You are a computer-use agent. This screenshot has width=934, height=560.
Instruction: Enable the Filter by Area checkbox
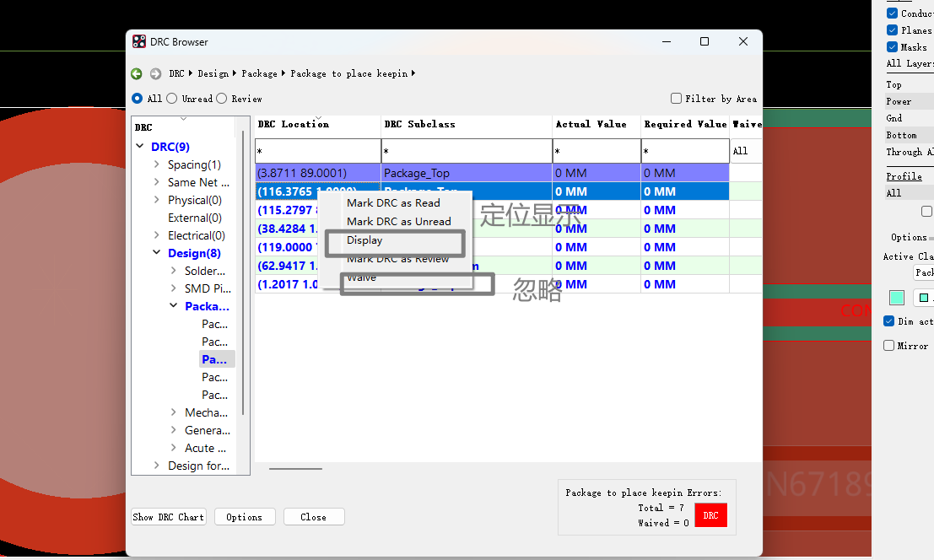(x=676, y=98)
